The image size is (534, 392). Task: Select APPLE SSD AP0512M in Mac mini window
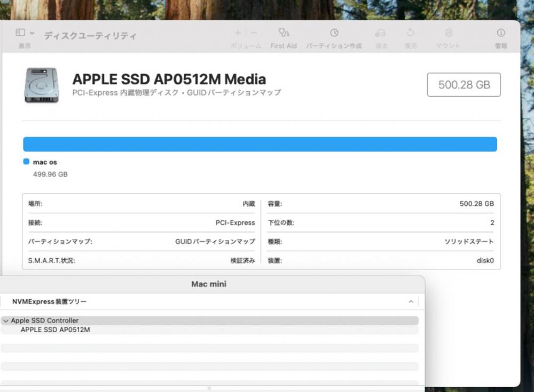click(55, 330)
